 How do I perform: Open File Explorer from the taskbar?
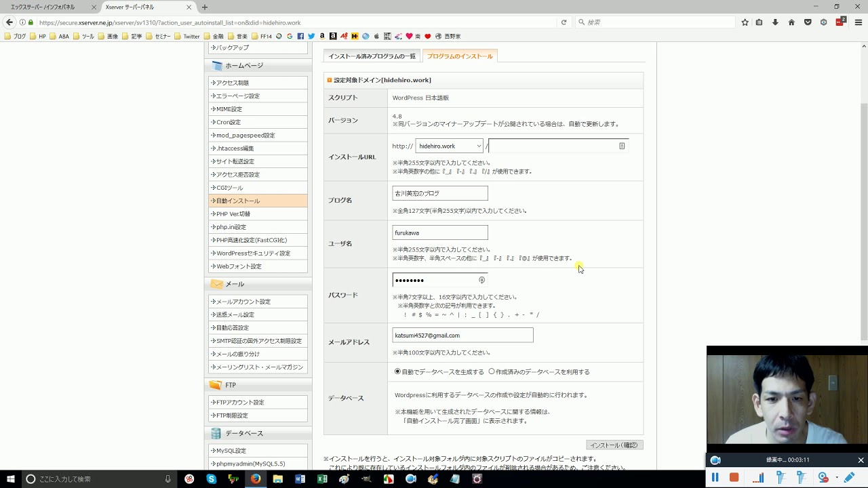[278, 479]
